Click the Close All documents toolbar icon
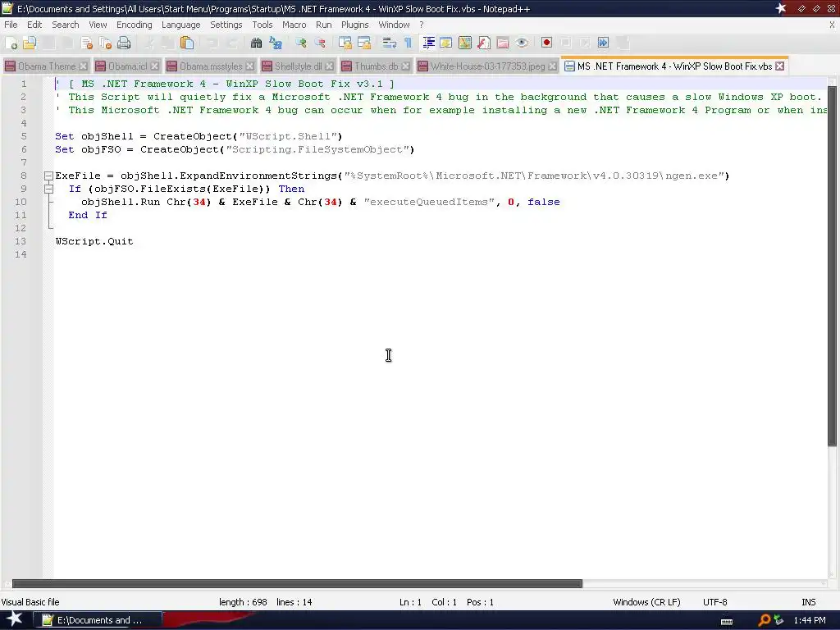Viewport: 840px width, 630px height. coord(106,43)
